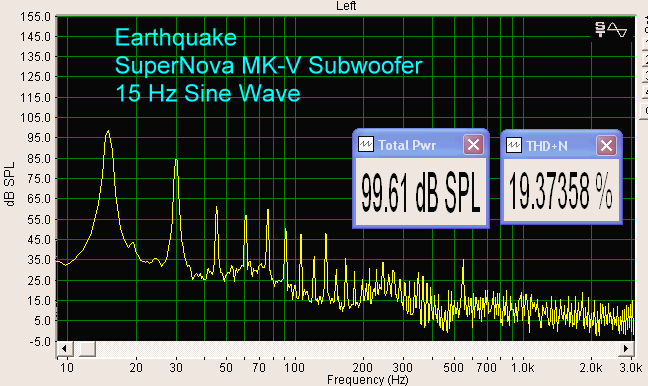
Task: Click the -5.0 value on the Y axis
Action: coord(40,342)
